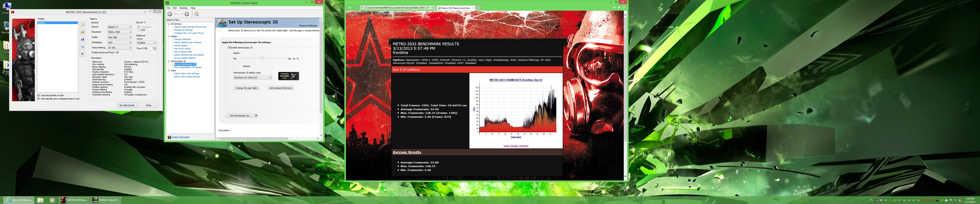Open the Internet Explorer favorites star
The image size is (980, 204).
pos(619,8)
